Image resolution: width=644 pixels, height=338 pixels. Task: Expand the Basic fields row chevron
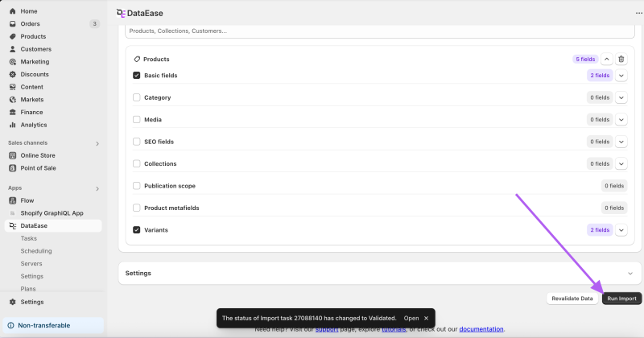click(621, 76)
